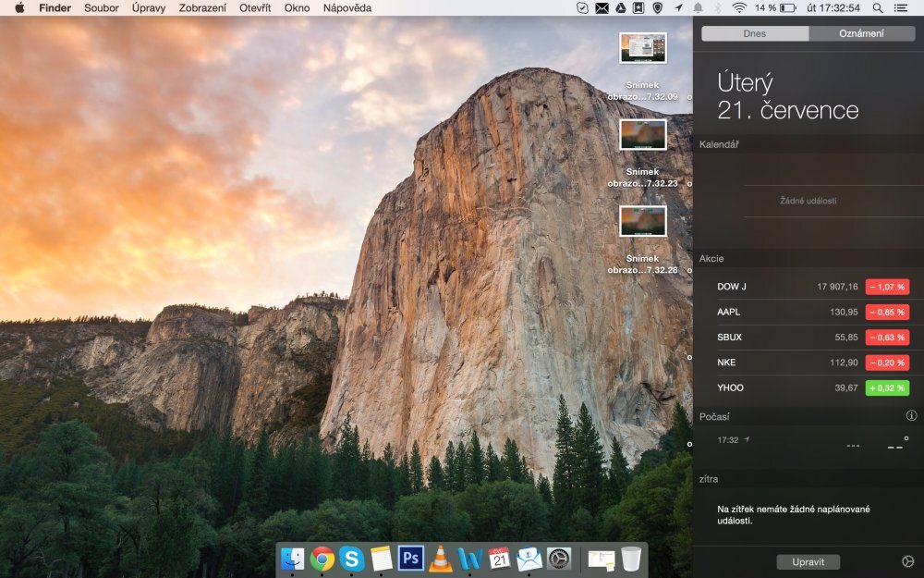Open the Zobrazení menu
The image size is (924, 578).
(x=205, y=8)
